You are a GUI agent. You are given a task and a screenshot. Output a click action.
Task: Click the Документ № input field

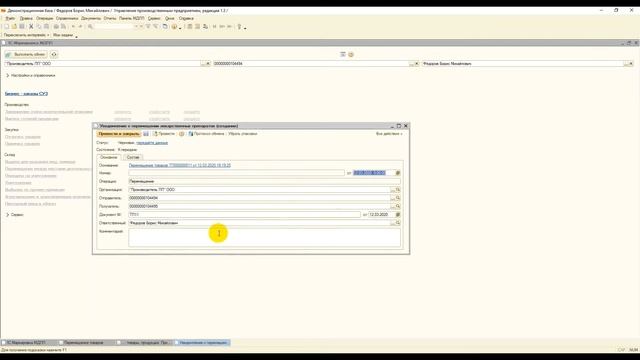click(244, 214)
